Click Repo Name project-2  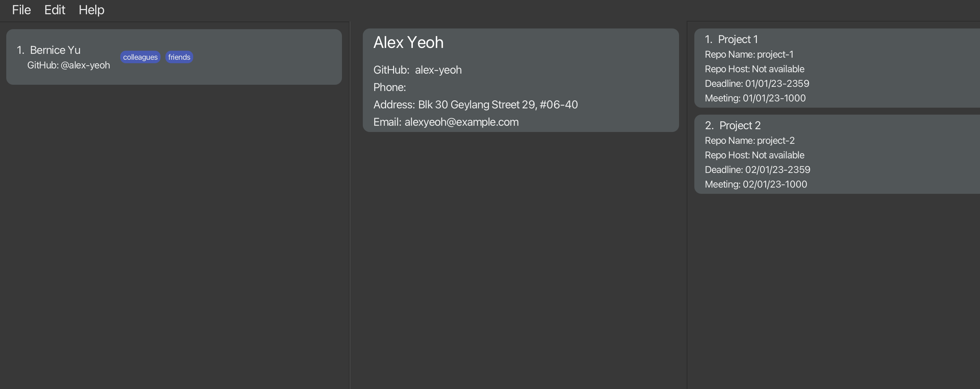[x=750, y=141]
